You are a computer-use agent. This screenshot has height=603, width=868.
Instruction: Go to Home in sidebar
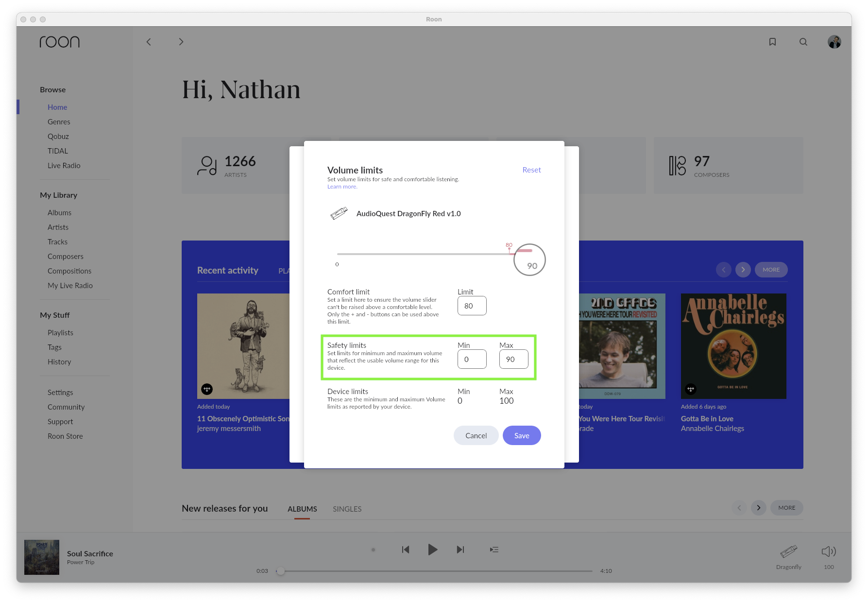tap(57, 107)
